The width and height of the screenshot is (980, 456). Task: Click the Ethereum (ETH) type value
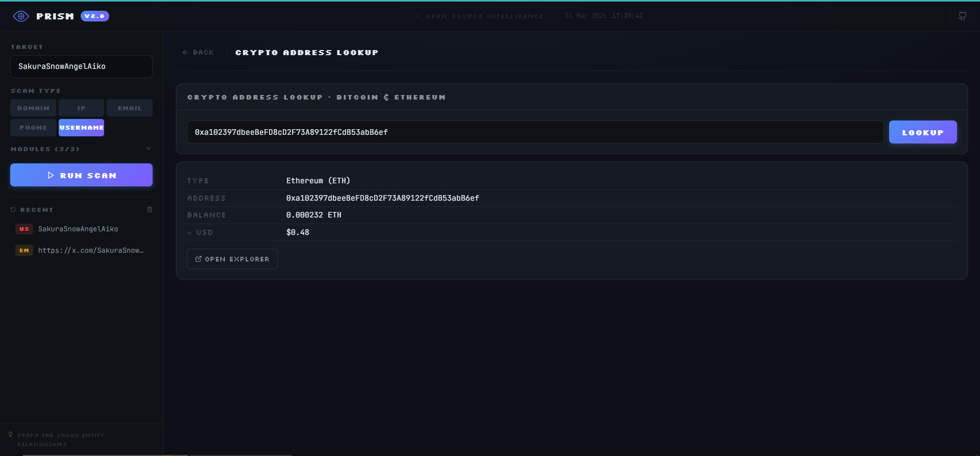coord(318,181)
